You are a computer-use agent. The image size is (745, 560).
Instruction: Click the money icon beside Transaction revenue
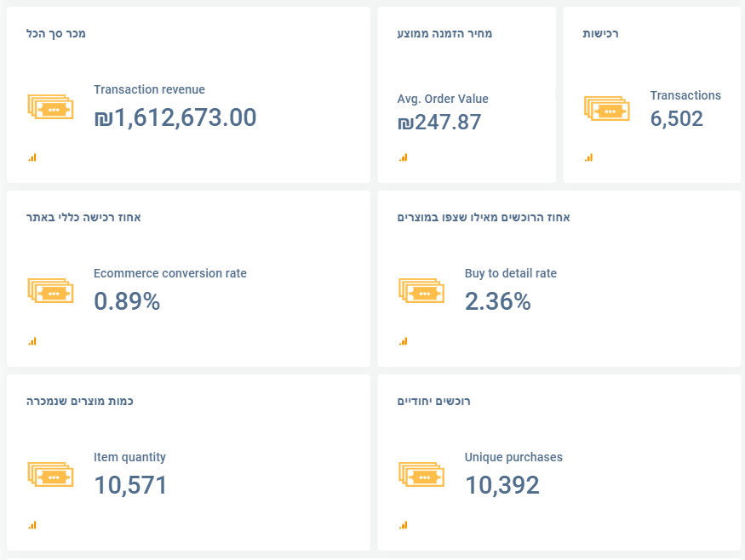[x=51, y=107]
